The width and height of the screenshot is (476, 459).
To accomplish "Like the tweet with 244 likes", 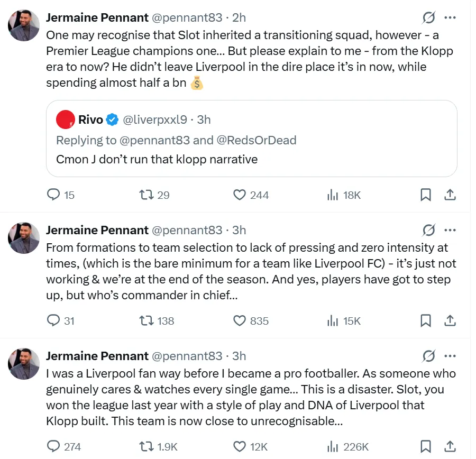I will tap(240, 195).
